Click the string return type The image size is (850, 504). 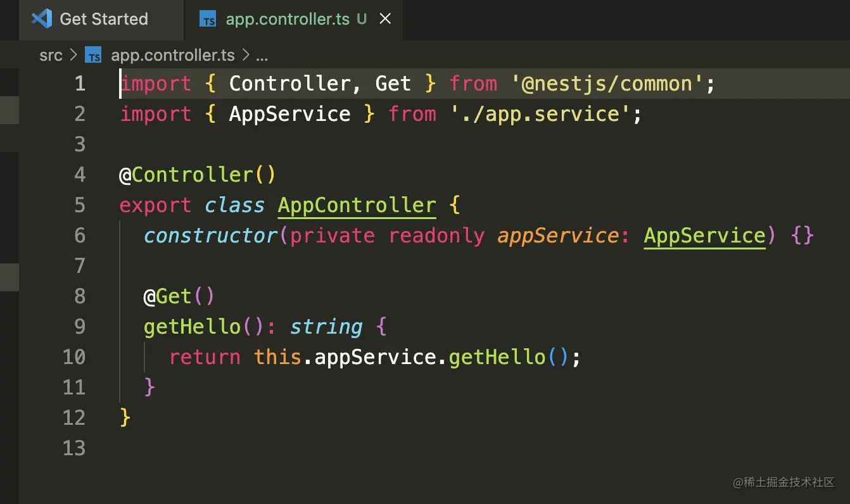326,327
